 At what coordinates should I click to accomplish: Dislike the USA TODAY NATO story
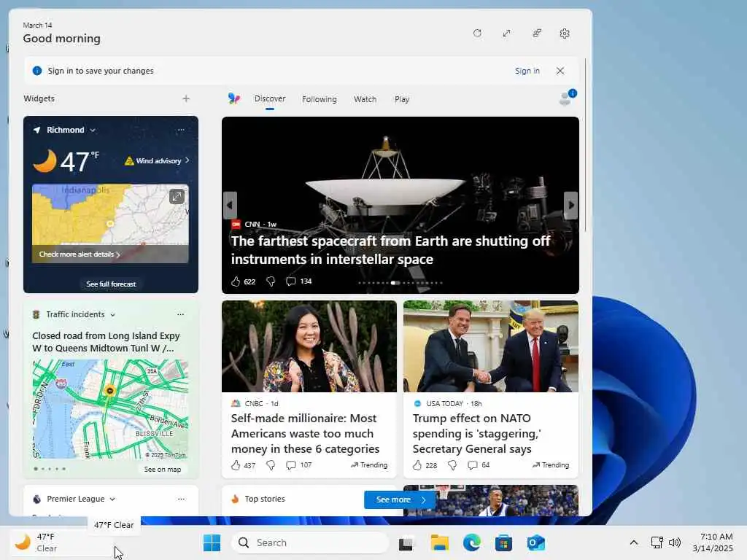click(452, 465)
